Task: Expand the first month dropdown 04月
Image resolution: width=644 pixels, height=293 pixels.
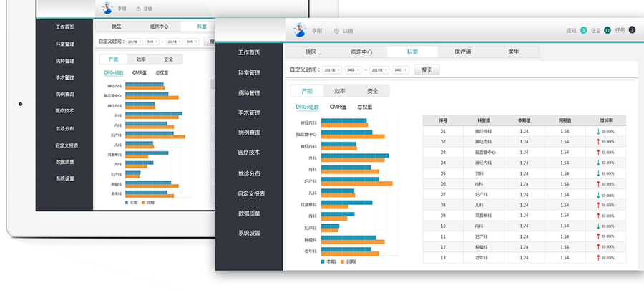Action: (353, 70)
